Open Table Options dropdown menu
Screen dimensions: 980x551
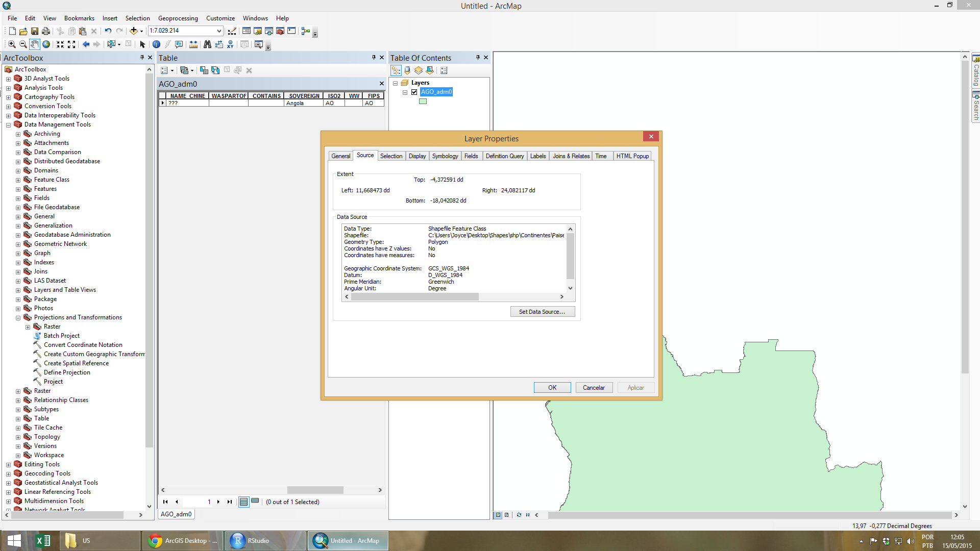coord(167,70)
